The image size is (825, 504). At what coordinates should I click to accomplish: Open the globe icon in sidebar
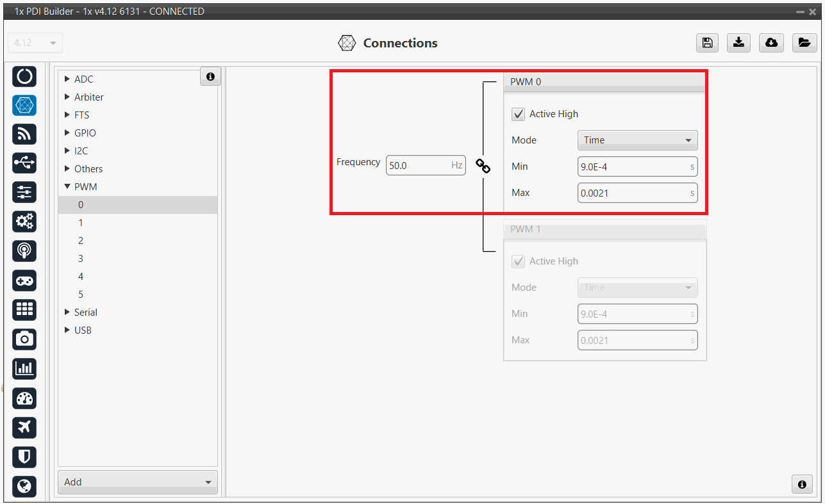point(24,486)
